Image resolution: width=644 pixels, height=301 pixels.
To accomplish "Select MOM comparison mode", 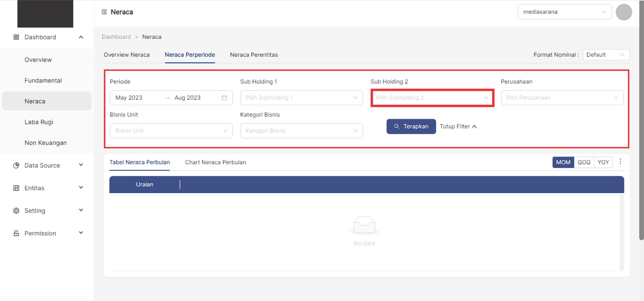I will pyautogui.click(x=563, y=162).
